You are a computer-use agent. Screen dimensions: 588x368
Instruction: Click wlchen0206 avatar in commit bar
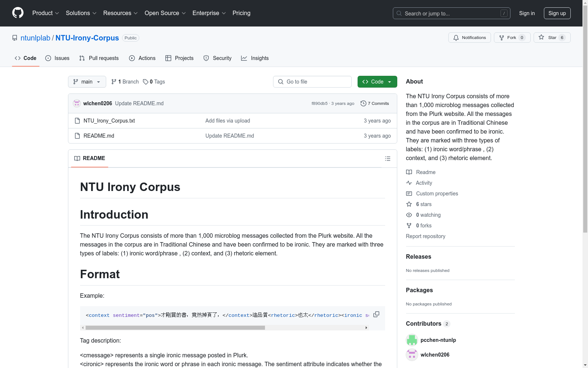pyautogui.click(x=77, y=103)
